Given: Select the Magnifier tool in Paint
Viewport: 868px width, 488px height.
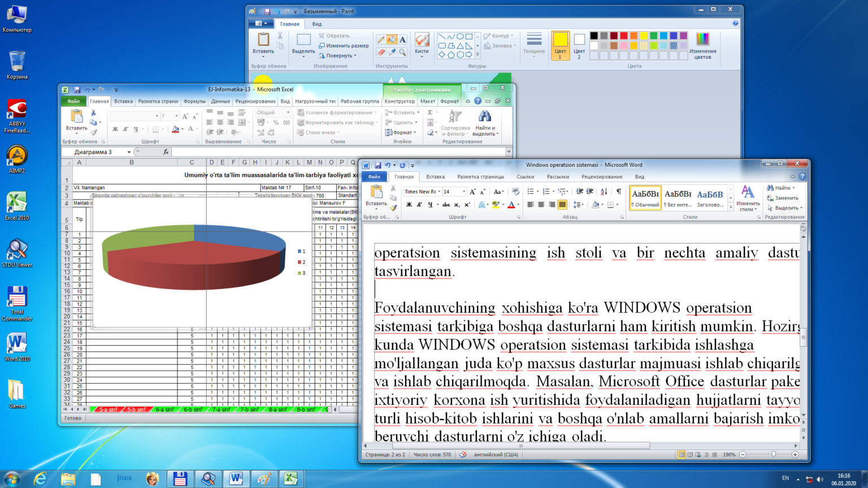Looking at the screenshot, I should (x=401, y=53).
